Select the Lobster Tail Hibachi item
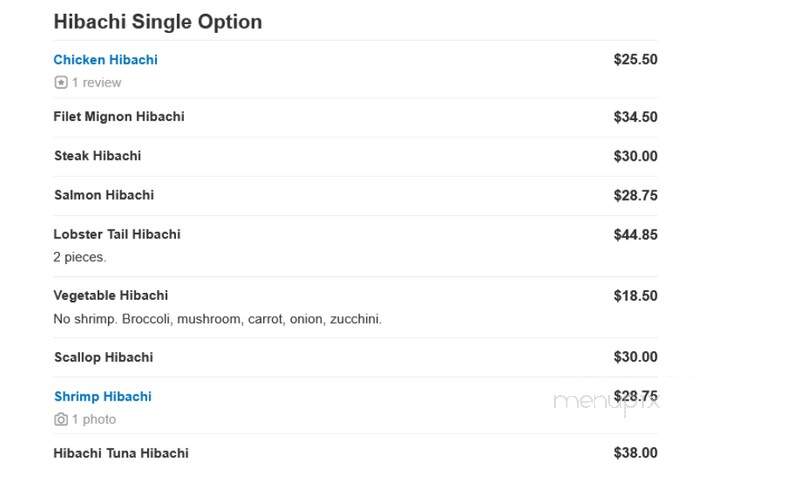 117,234
